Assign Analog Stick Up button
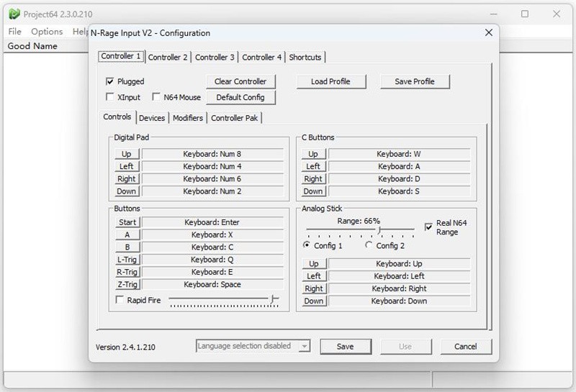Viewport: 576px width, 392px height. click(x=314, y=263)
